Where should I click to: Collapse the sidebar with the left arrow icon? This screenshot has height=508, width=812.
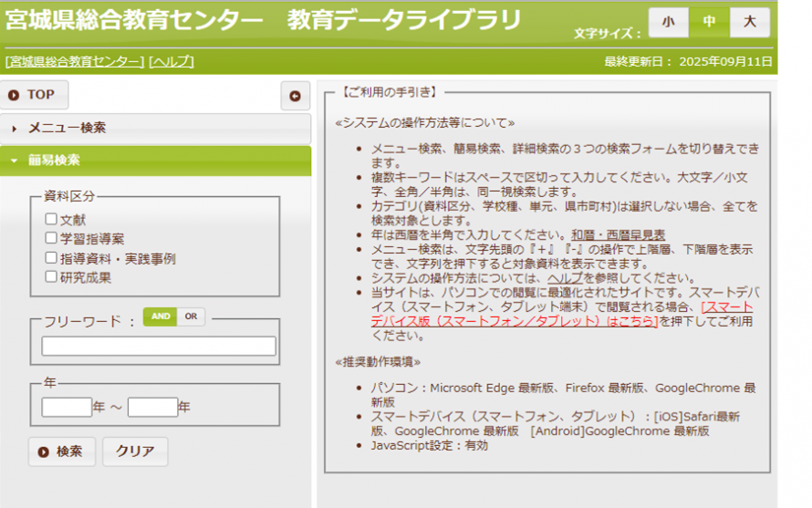(x=295, y=95)
